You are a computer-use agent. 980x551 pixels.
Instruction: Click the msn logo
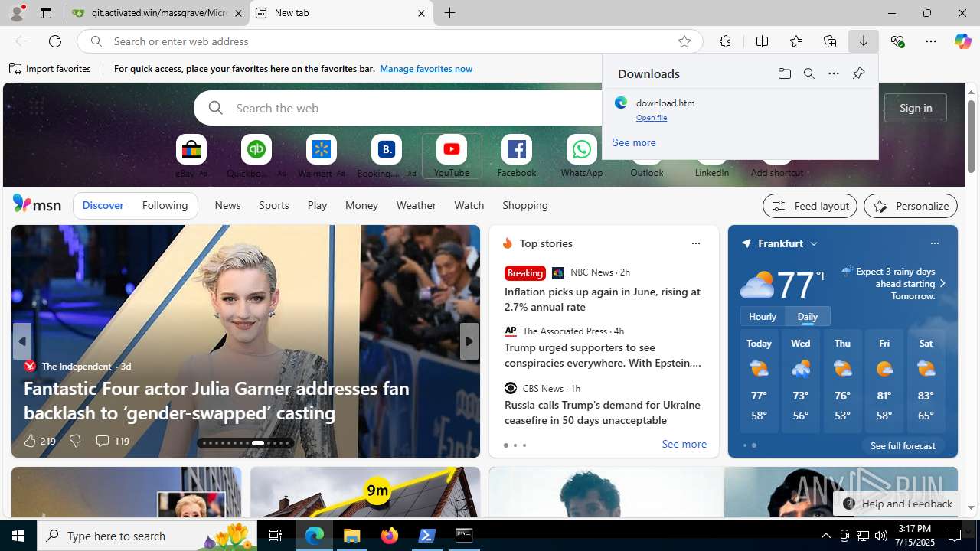tap(37, 204)
